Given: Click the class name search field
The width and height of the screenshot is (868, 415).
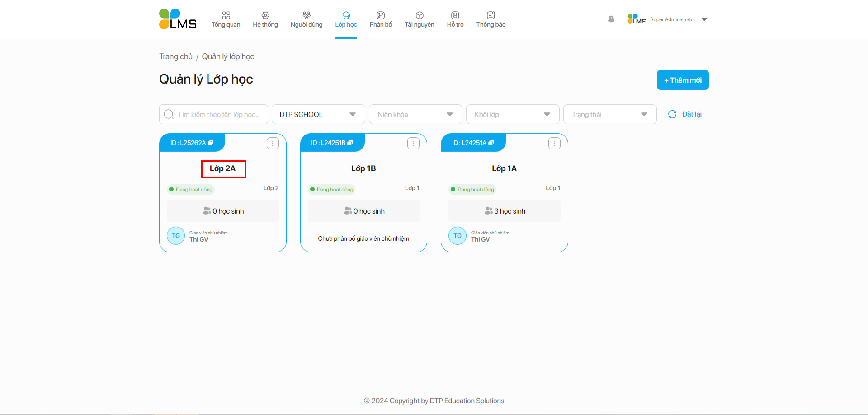Looking at the screenshot, I should (x=218, y=115).
